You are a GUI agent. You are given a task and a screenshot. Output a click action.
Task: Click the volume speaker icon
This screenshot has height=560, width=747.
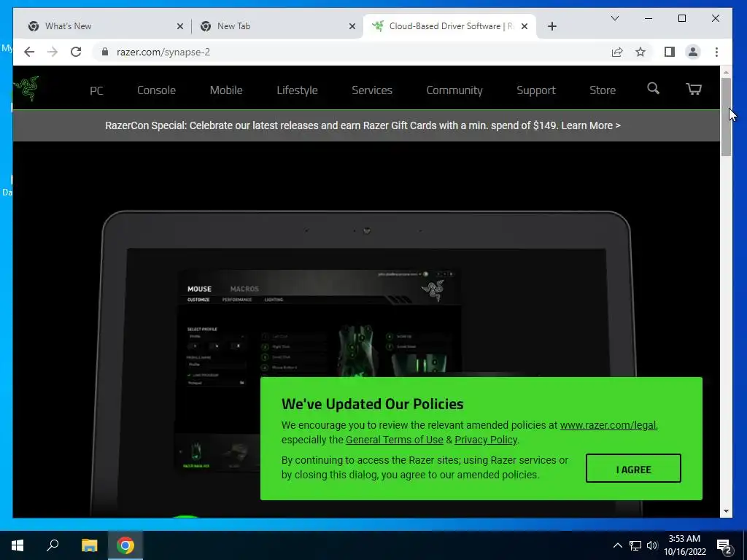click(x=652, y=545)
